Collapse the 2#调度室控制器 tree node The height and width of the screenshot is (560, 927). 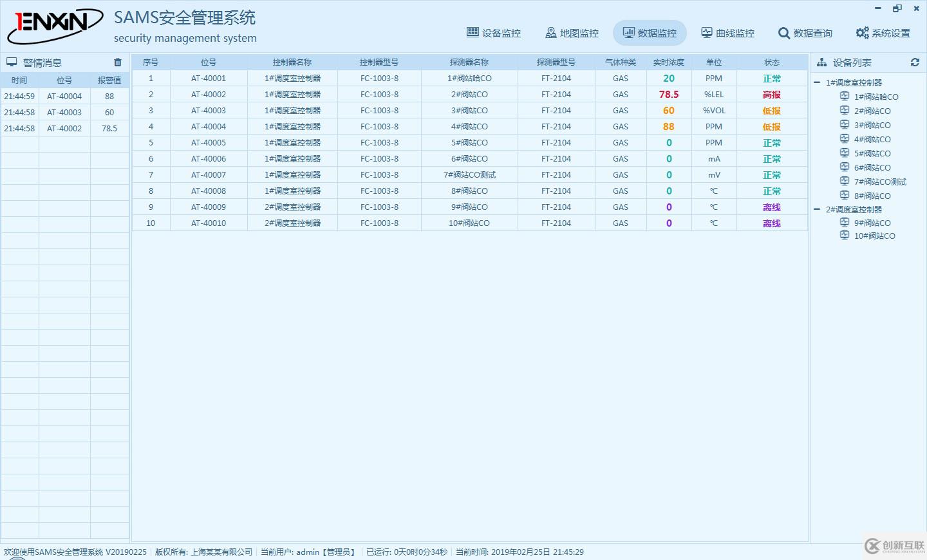coord(817,209)
